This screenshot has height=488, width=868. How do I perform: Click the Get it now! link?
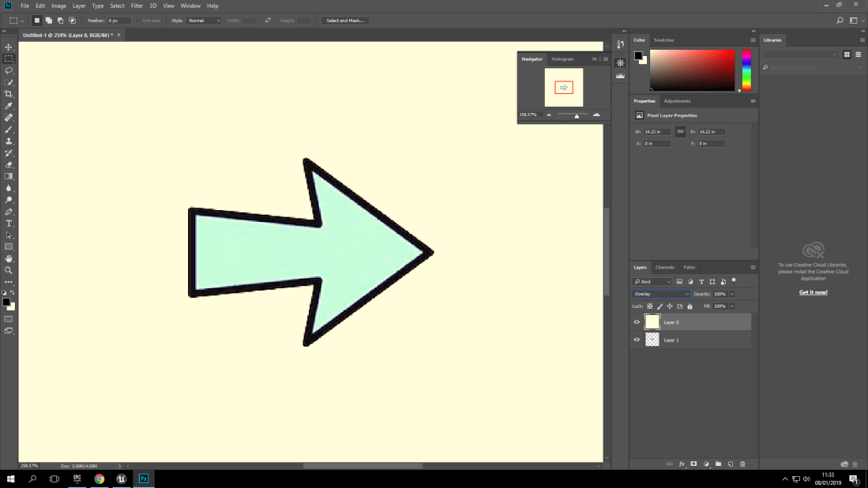(x=813, y=292)
